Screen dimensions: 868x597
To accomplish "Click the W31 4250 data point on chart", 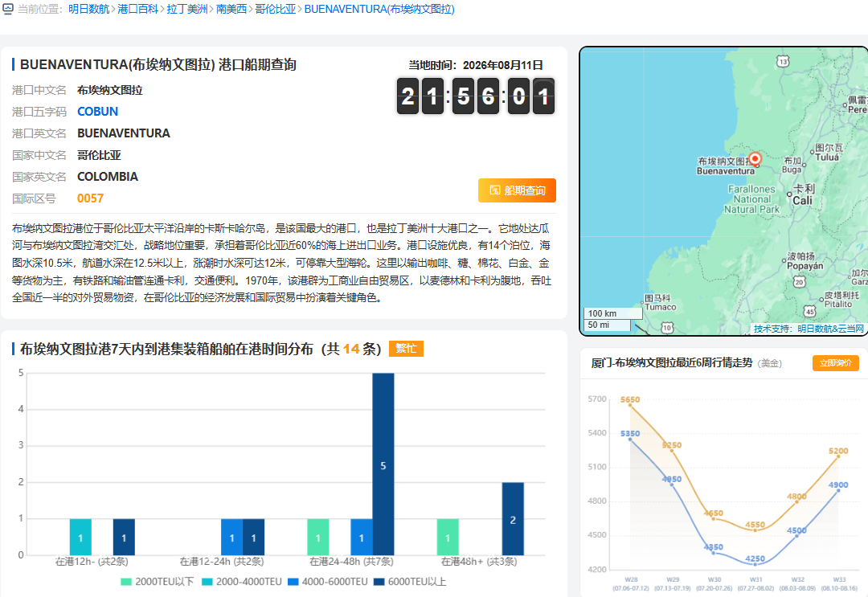I will (x=755, y=564).
